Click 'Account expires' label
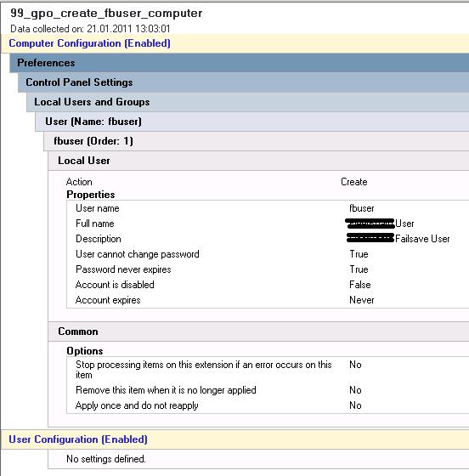Image resolution: width=469 pixels, height=476 pixels. [108, 300]
